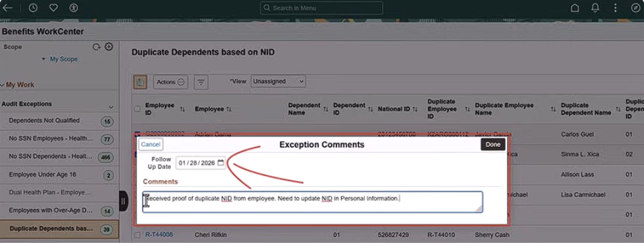Screen dimensions: 644x243
Task: Cancel the Exception Comments dialog
Action: pos(151,145)
